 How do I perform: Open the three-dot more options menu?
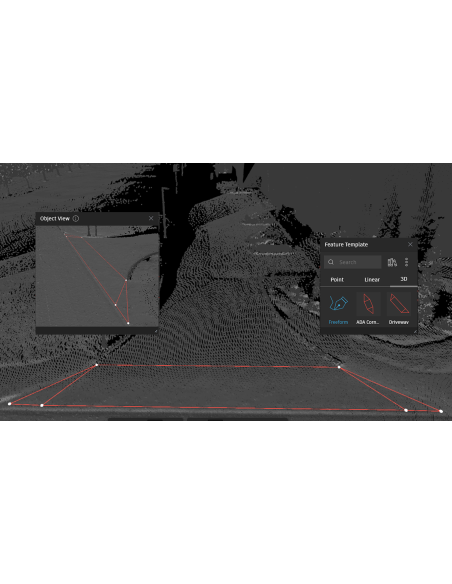406,262
